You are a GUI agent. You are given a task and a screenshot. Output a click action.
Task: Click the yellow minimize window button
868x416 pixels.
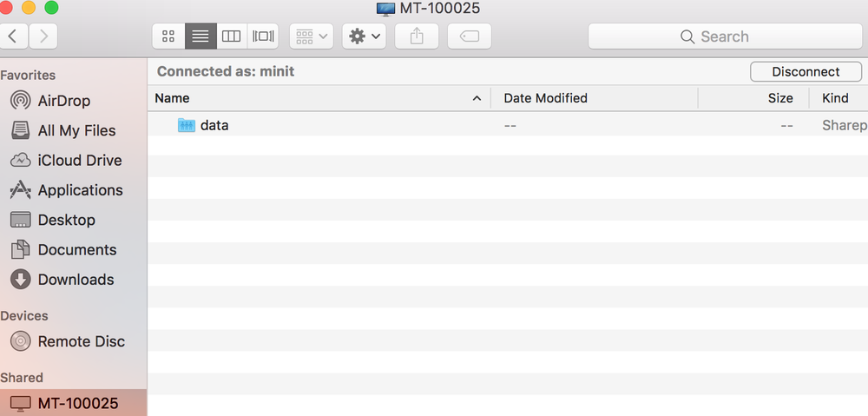(29, 7)
